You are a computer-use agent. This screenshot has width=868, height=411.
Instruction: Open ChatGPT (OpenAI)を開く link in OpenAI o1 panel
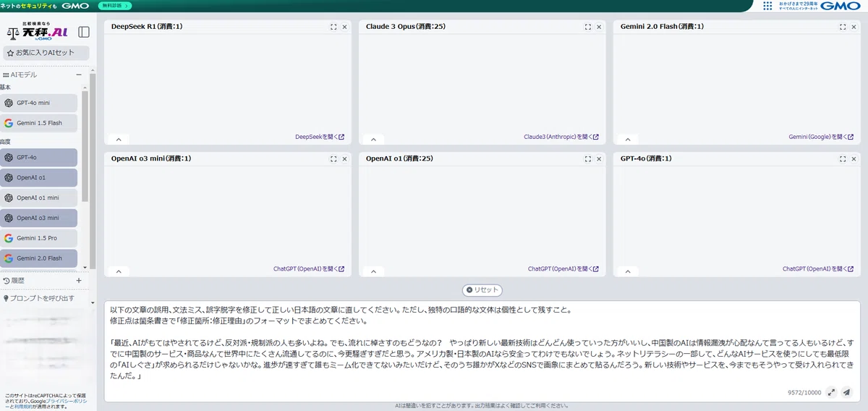[x=563, y=268]
